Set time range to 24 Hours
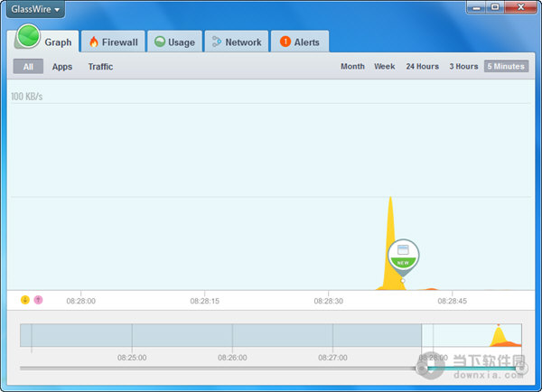This screenshot has width=542, height=392. pyautogui.click(x=423, y=66)
